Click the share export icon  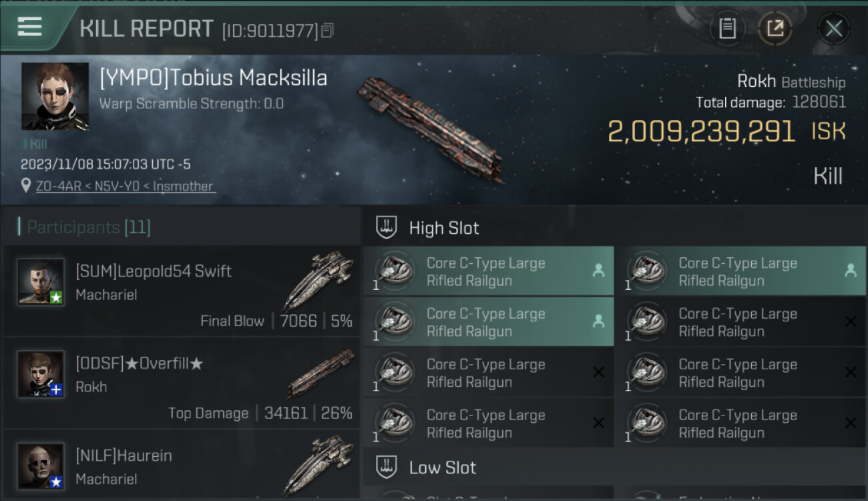coord(775,29)
